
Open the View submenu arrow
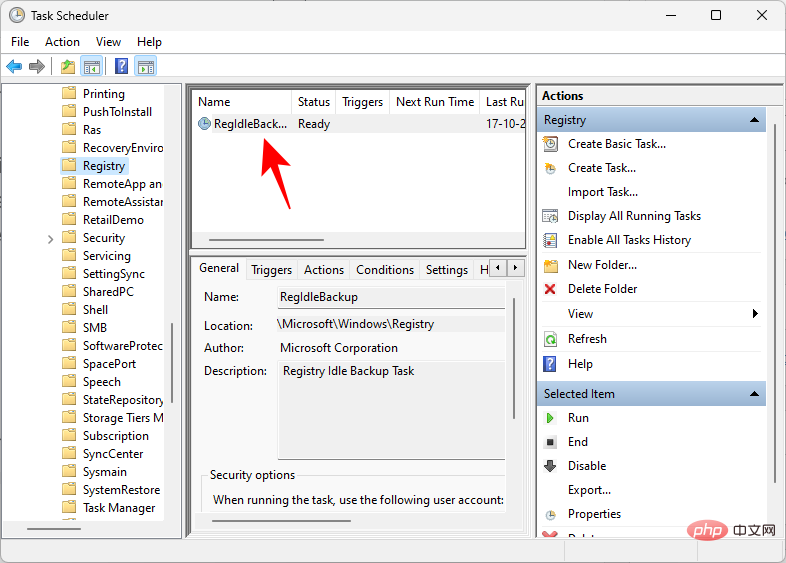point(755,314)
